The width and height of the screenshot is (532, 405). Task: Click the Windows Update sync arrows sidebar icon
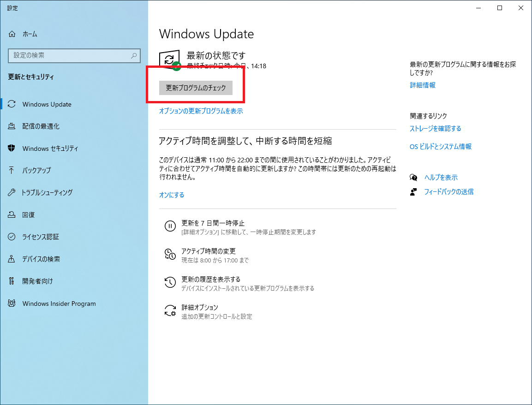tap(12, 104)
